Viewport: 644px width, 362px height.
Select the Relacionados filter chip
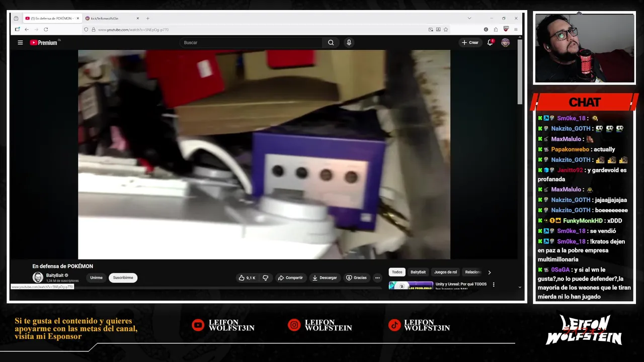click(x=472, y=272)
